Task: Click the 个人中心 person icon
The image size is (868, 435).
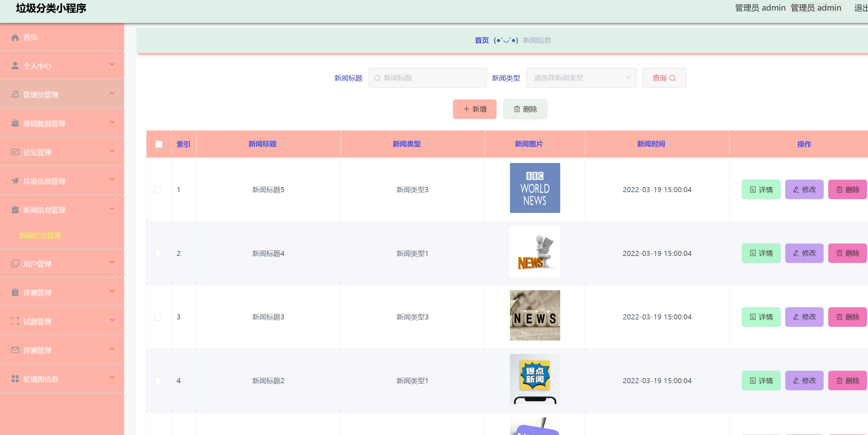Action: point(15,65)
